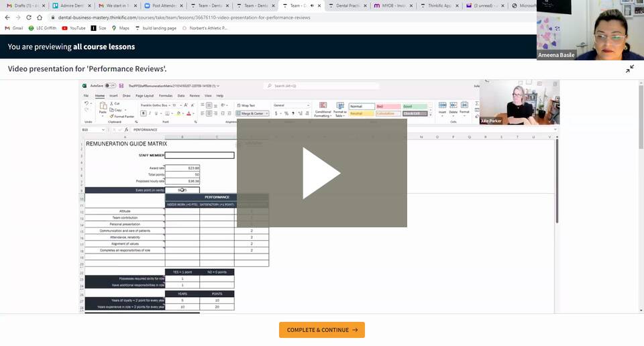644x346 pixels.
Task: Open the YouTube bookmark
Action: [x=74, y=28]
